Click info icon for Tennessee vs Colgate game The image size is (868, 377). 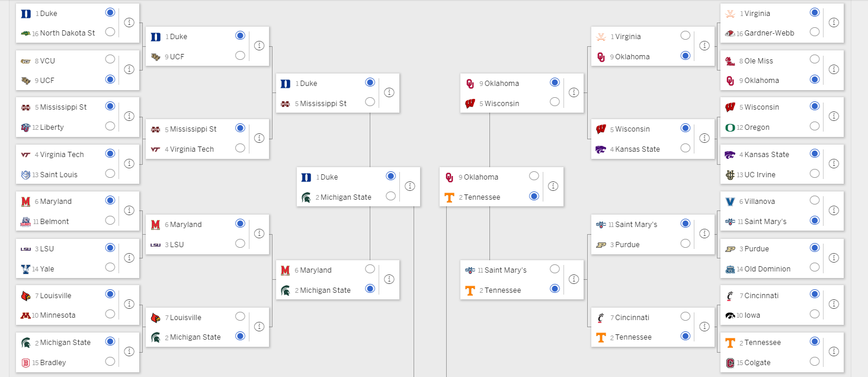[x=834, y=352]
